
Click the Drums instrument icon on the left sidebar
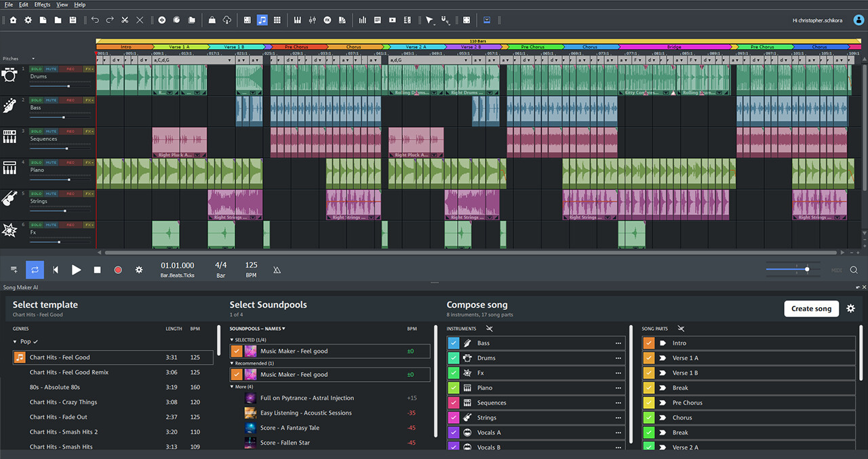(x=10, y=75)
